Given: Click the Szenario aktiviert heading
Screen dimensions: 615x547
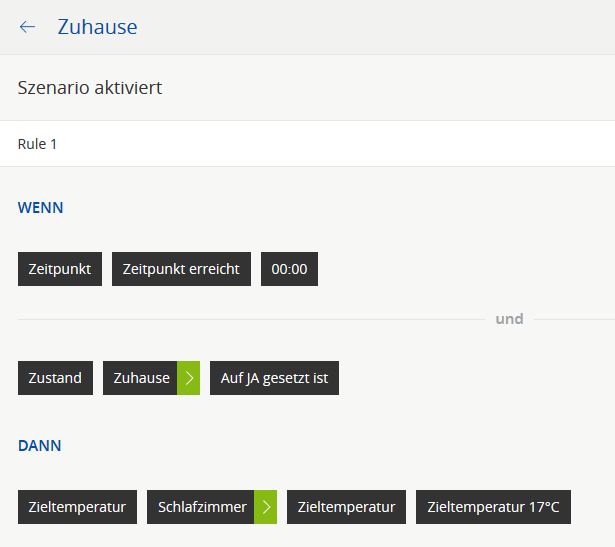Looking at the screenshot, I should click(x=90, y=87).
